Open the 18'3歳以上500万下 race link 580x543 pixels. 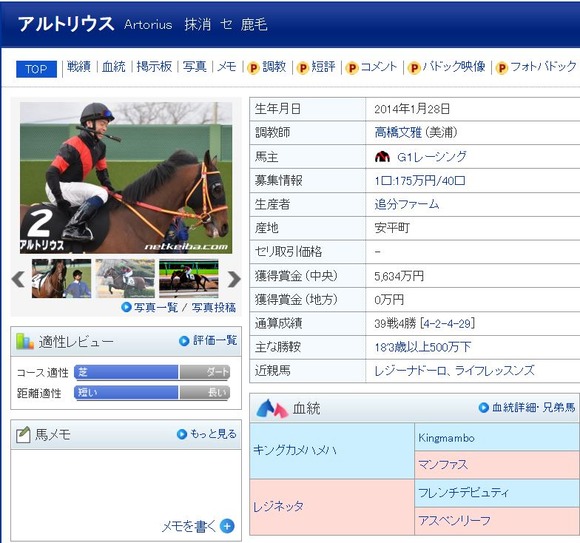click(422, 347)
